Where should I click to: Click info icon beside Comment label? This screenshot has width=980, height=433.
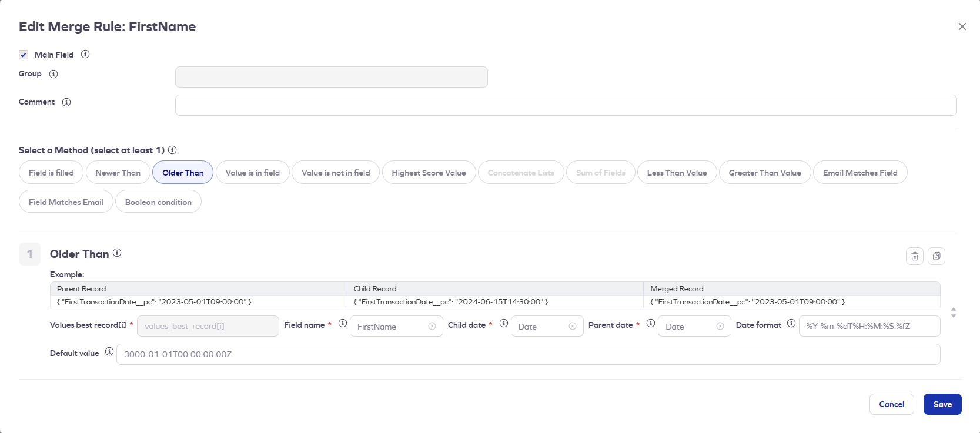click(66, 102)
